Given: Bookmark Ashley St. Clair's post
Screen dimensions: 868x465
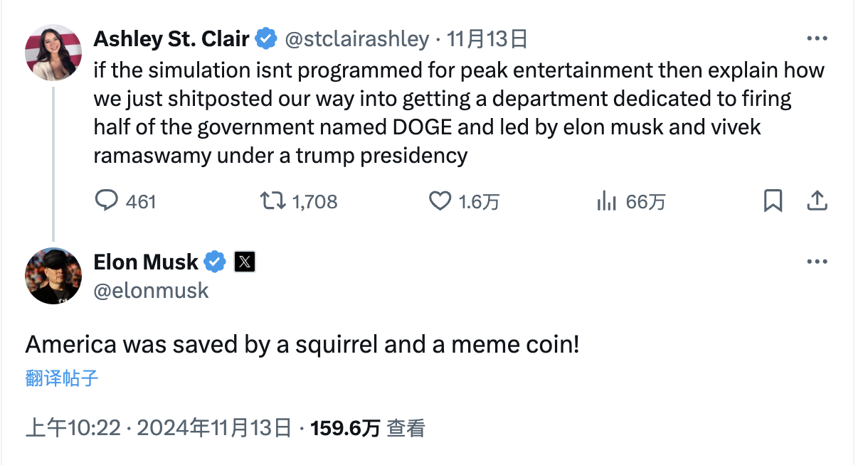Looking at the screenshot, I should (773, 201).
